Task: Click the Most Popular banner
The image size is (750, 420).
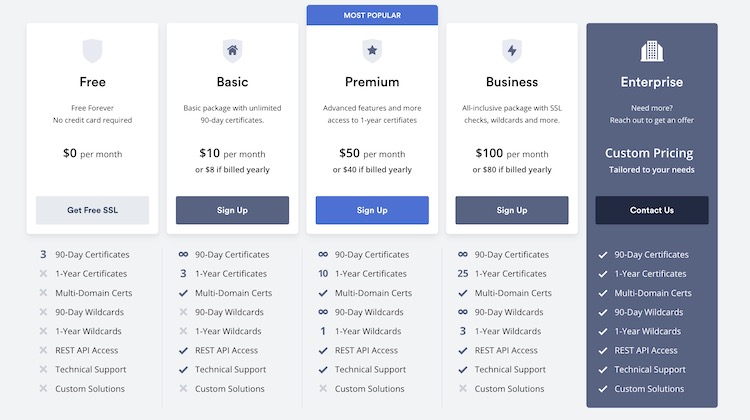Action: [x=372, y=15]
